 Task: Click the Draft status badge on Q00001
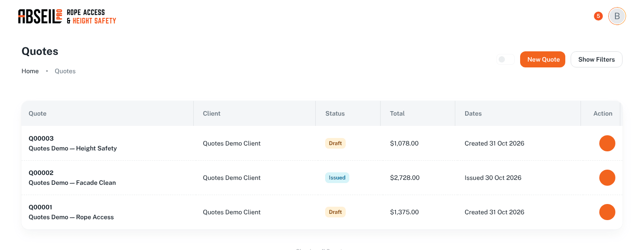click(x=335, y=212)
